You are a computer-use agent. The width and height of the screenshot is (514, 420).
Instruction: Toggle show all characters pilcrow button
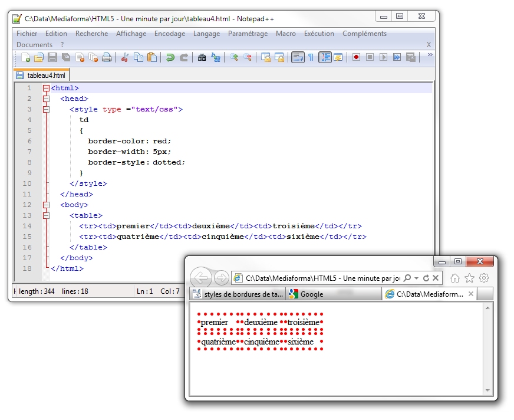coord(311,57)
